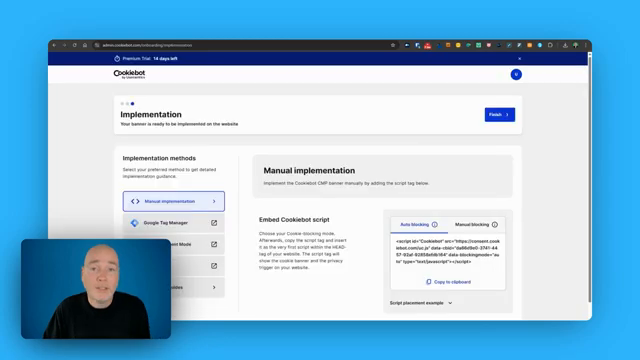Show the Auto blocking info icon
Viewport: 640px width, 360px height.
435,224
